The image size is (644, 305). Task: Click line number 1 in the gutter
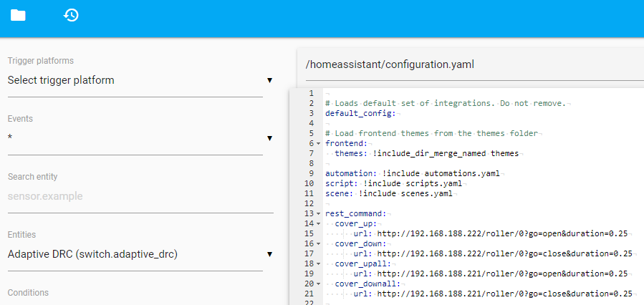tap(309, 93)
